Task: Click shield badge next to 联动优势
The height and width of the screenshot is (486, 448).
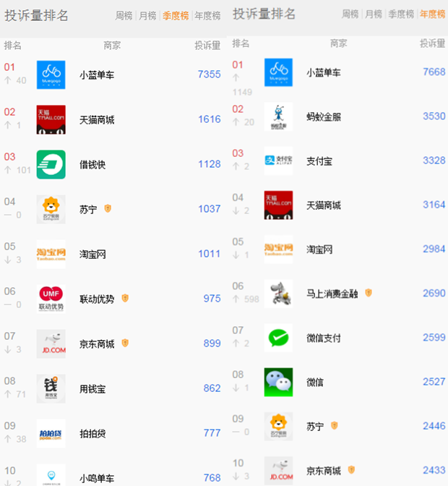Action: 125,298
